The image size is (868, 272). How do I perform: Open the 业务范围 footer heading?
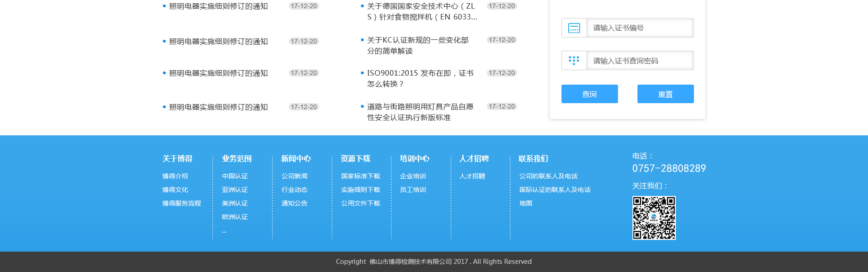pyautogui.click(x=236, y=159)
